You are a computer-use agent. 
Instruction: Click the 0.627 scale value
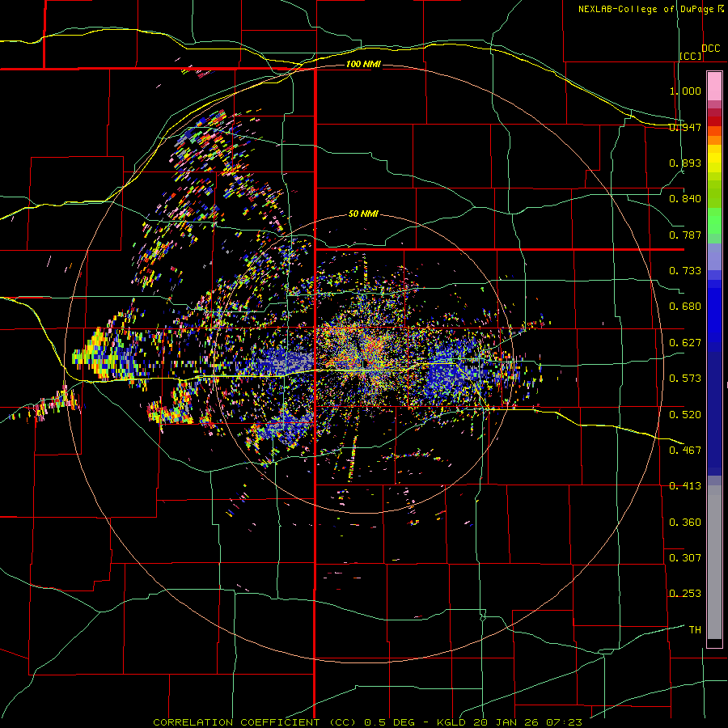(685, 343)
